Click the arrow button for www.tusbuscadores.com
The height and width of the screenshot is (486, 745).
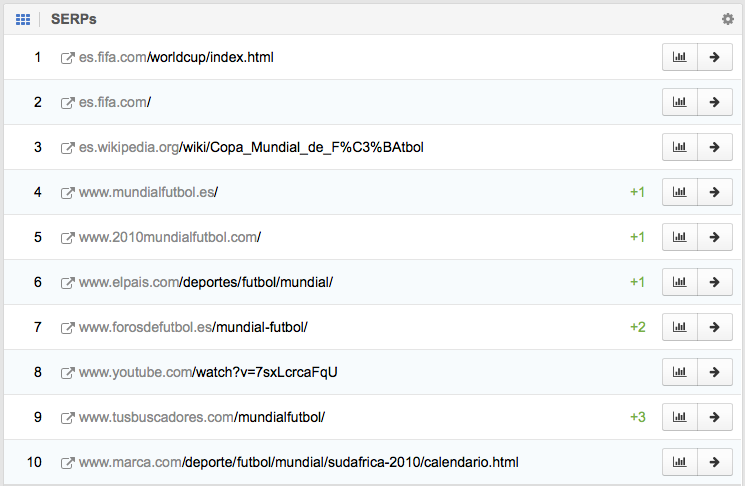point(714,417)
